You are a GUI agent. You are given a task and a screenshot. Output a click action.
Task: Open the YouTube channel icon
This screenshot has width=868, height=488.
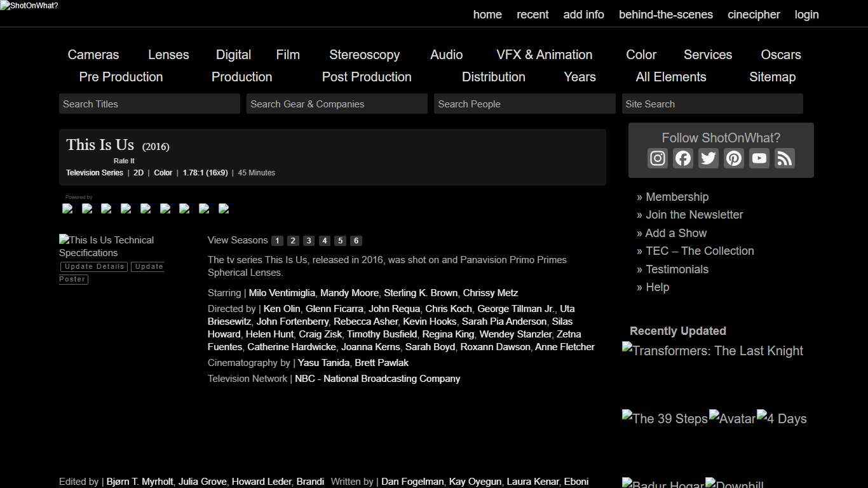point(759,158)
